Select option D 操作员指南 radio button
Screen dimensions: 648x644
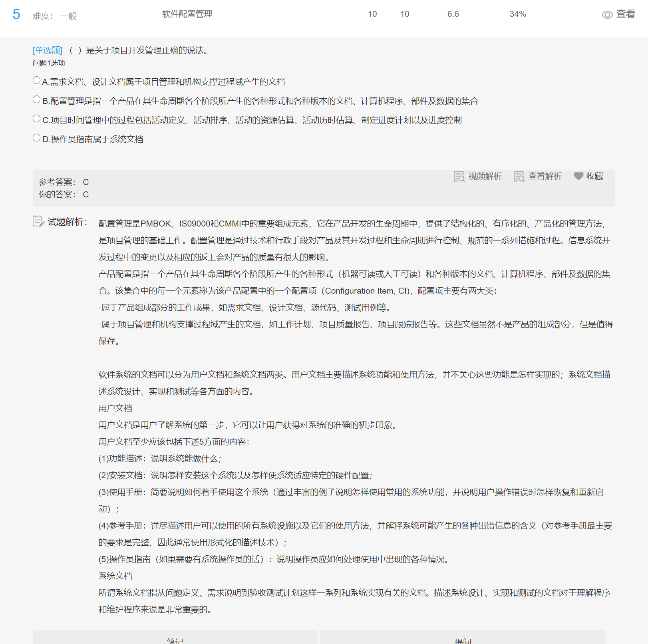click(36, 138)
